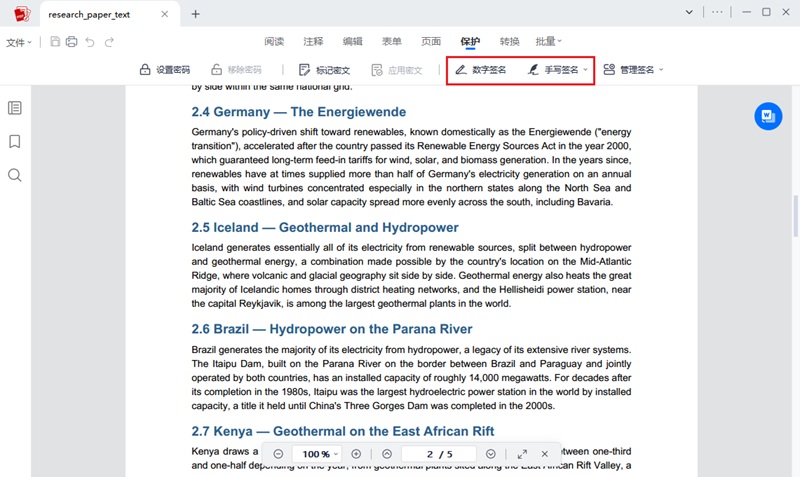Screen dimensions: 800x477
Task: Open the 100% zoom level dropdown
Action: point(317,454)
